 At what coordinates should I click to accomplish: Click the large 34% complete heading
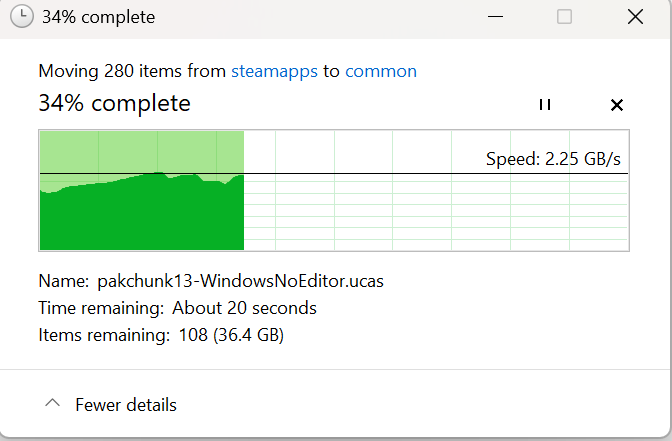114,103
